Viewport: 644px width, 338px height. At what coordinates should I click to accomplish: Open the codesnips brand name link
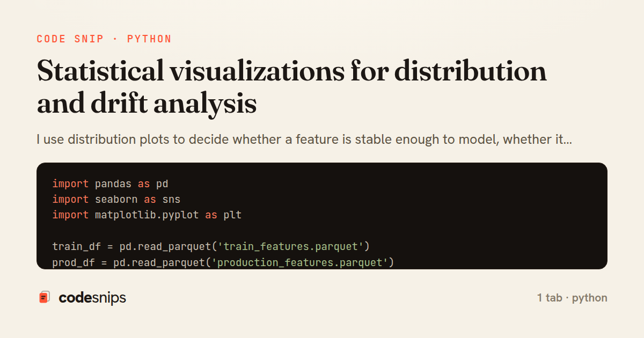coord(92,298)
